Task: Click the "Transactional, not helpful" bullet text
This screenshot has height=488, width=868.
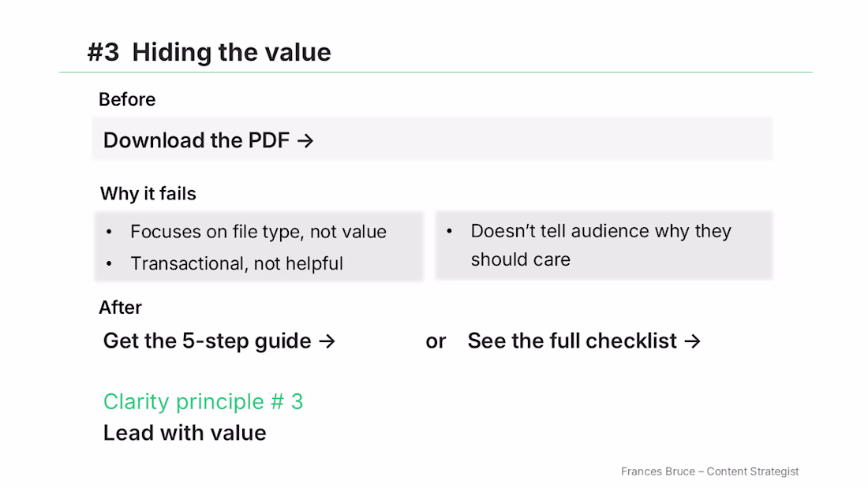Action: coord(237,263)
